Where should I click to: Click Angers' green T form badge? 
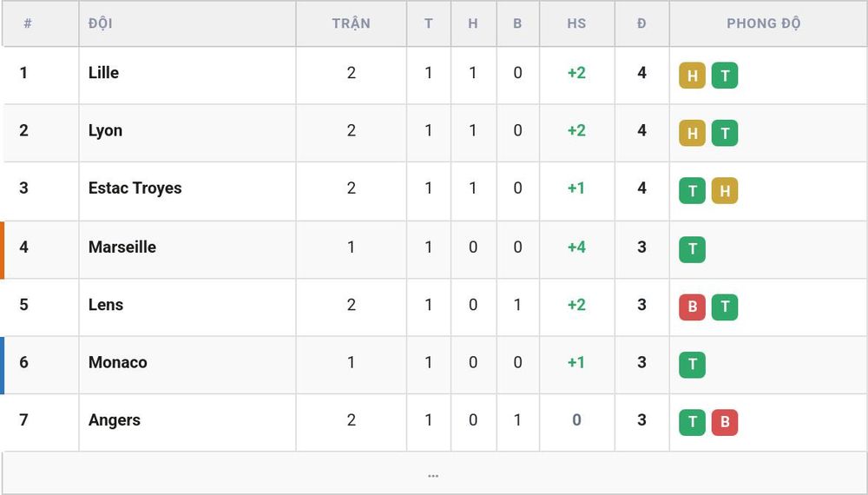(692, 422)
